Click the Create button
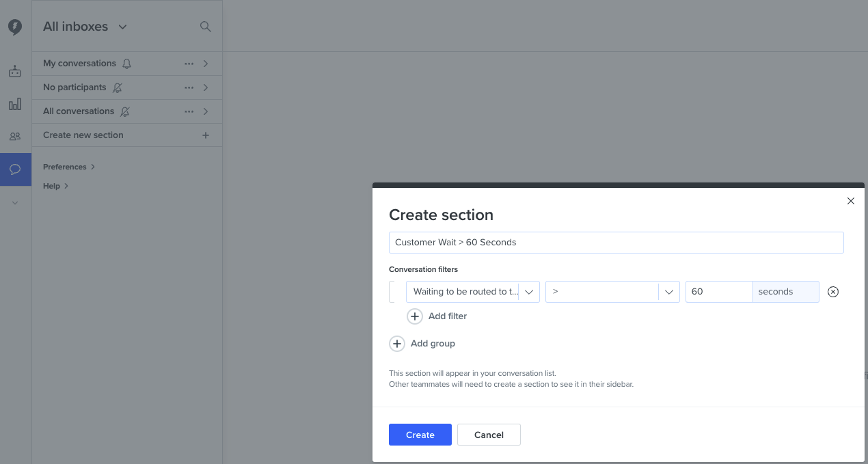Screen dimensions: 868x464 click(420, 435)
